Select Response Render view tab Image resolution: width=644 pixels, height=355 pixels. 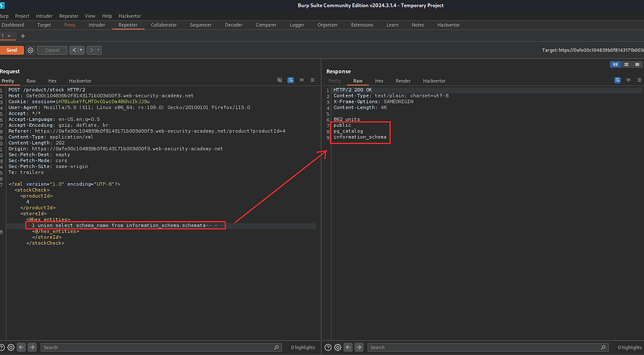tap(403, 81)
